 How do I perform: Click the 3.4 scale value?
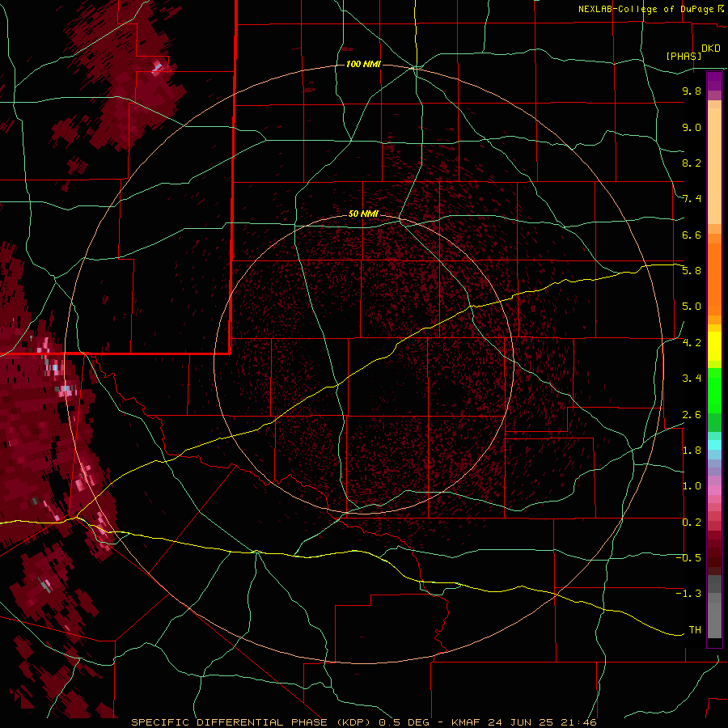coord(692,379)
